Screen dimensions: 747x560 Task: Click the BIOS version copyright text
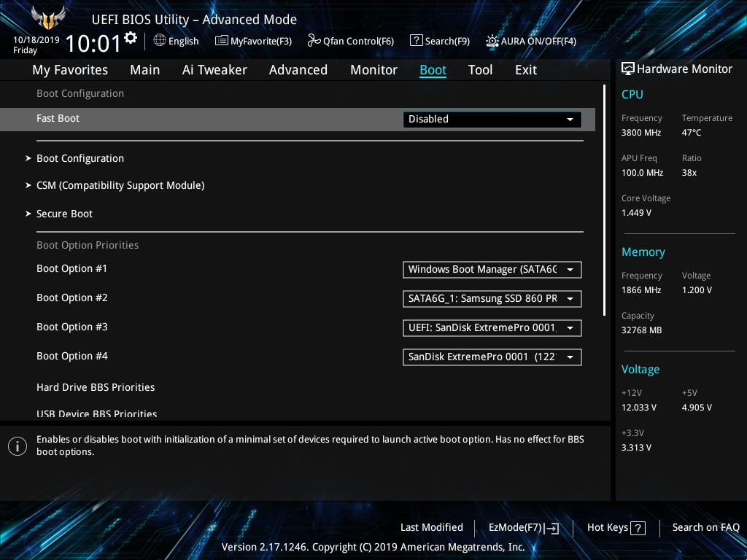373,547
